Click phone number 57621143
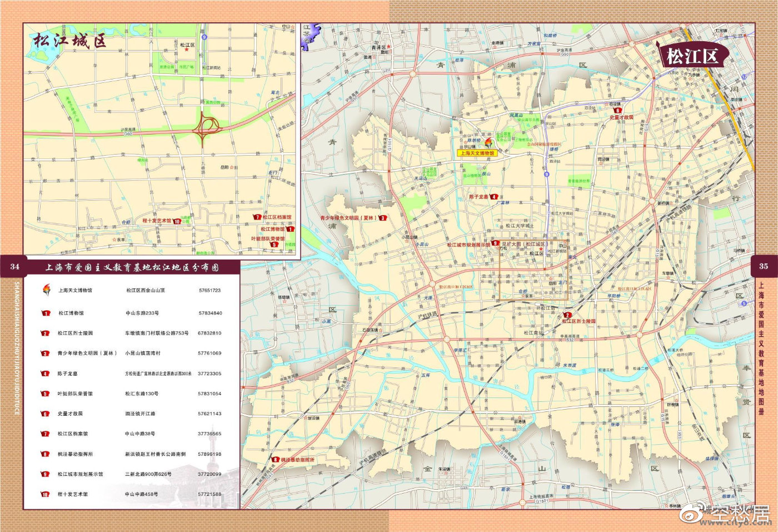Image resolution: width=778 pixels, height=532 pixels. coord(210,414)
